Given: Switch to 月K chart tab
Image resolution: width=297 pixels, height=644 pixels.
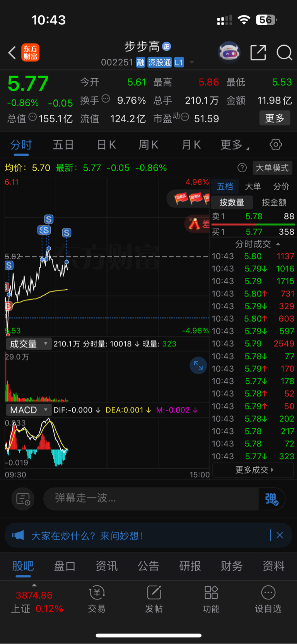Looking at the screenshot, I should pos(191,145).
